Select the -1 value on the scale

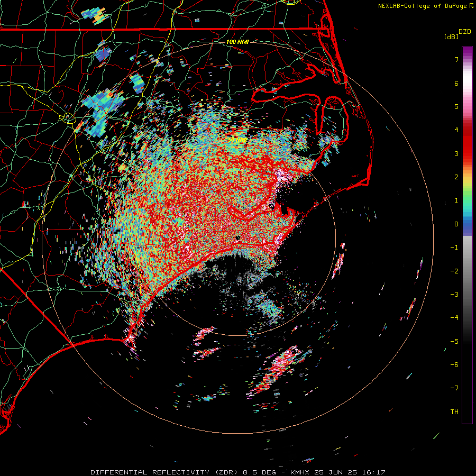click(454, 248)
